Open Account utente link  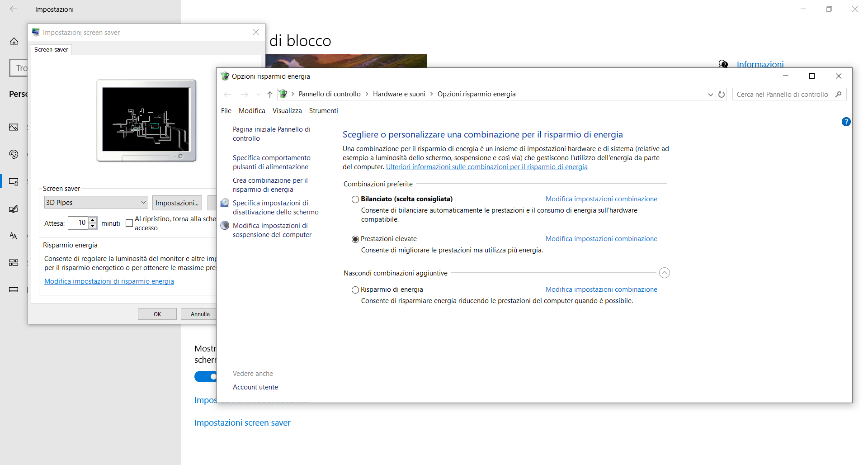point(255,387)
